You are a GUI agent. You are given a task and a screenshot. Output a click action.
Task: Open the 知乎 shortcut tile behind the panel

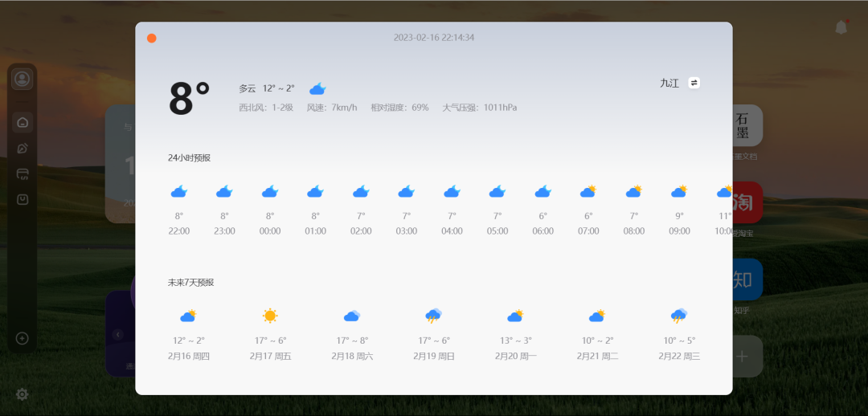(x=747, y=279)
